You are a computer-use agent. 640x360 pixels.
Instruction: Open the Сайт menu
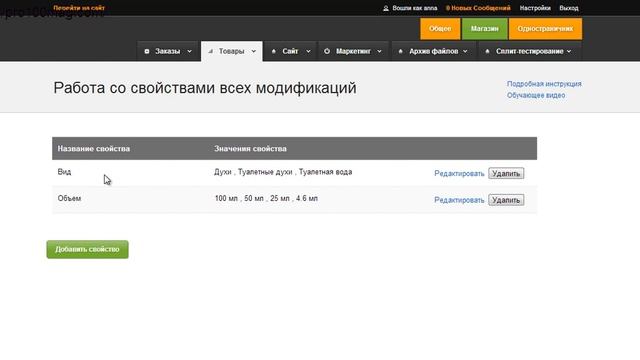(290, 51)
